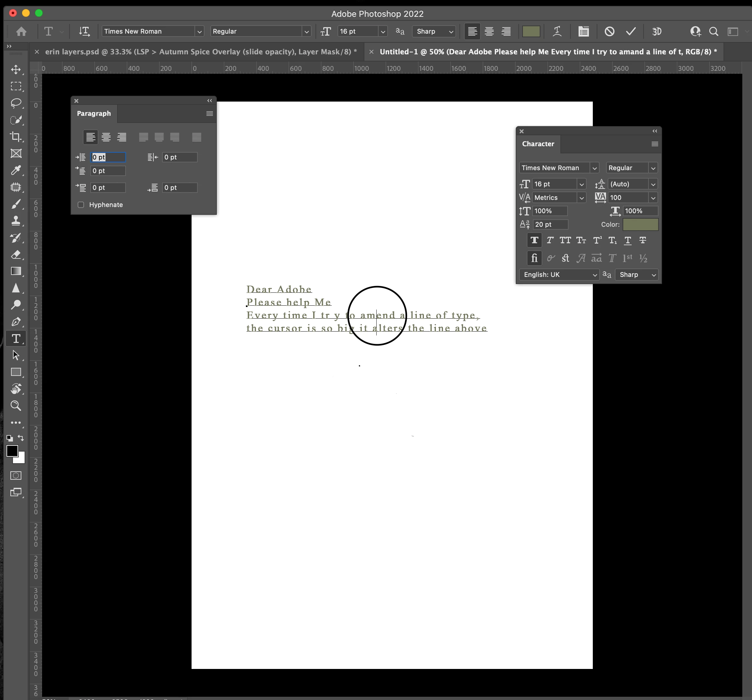752x700 pixels.
Task: Commit text edits with checkmark
Action: [x=631, y=31]
